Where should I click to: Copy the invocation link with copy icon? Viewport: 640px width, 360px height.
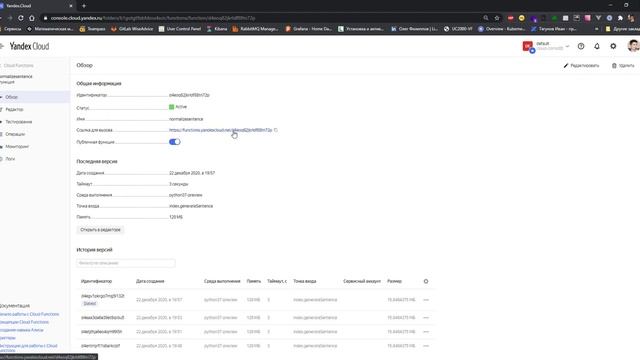(x=276, y=130)
